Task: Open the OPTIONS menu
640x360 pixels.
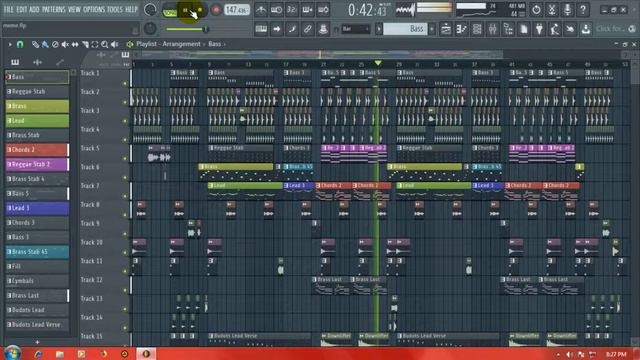Action: pyautogui.click(x=94, y=9)
